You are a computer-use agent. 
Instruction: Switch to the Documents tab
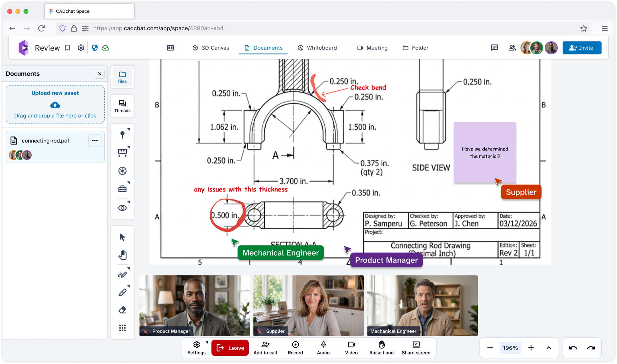(x=263, y=48)
